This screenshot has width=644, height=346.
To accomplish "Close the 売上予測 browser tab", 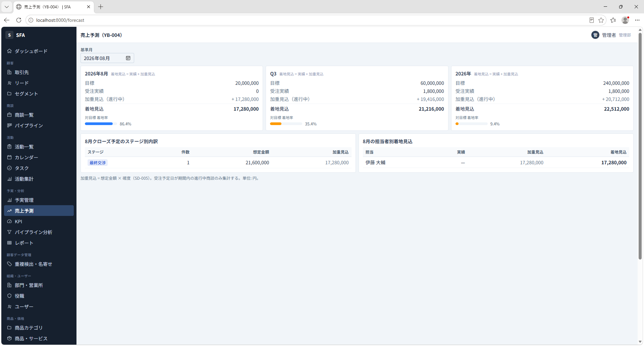I will [x=89, y=7].
